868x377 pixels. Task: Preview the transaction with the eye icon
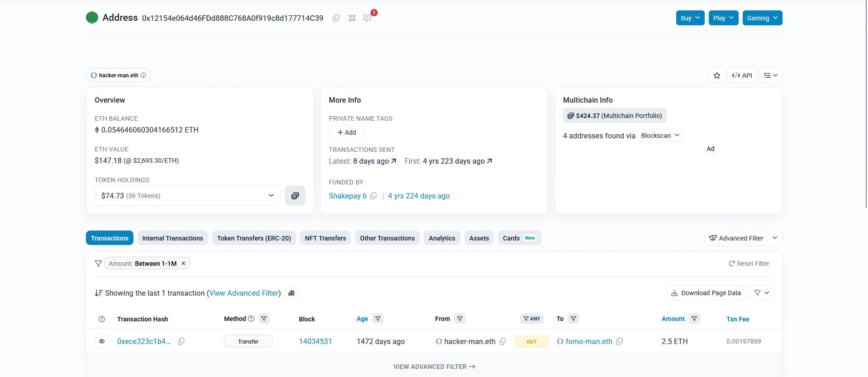point(102,341)
